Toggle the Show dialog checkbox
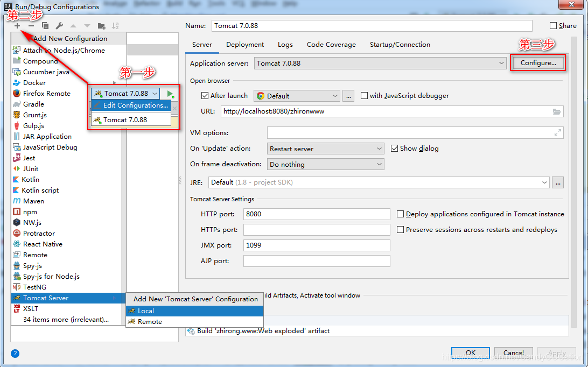Viewport: 588px width, 367px height. pyautogui.click(x=394, y=149)
